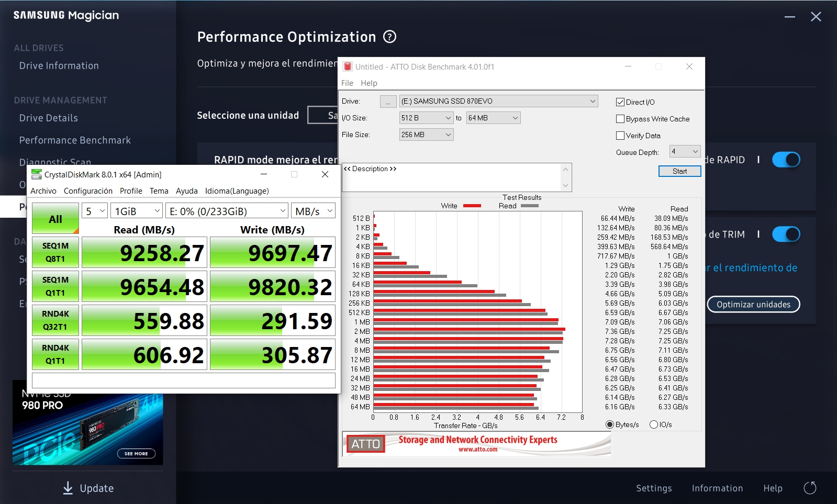
Task: Minimize the CrystalDiskMark window
Action: pos(264,174)
